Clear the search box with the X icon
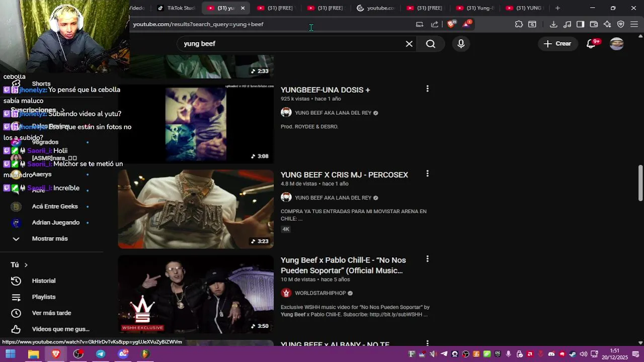Viewport: 644px width, 362px height. click(x=409, y=44)
